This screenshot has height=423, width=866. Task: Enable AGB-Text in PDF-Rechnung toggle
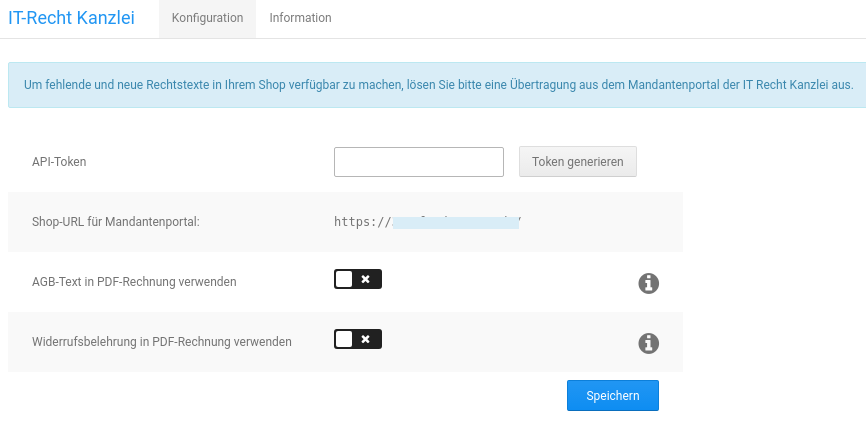pos(358,280)
